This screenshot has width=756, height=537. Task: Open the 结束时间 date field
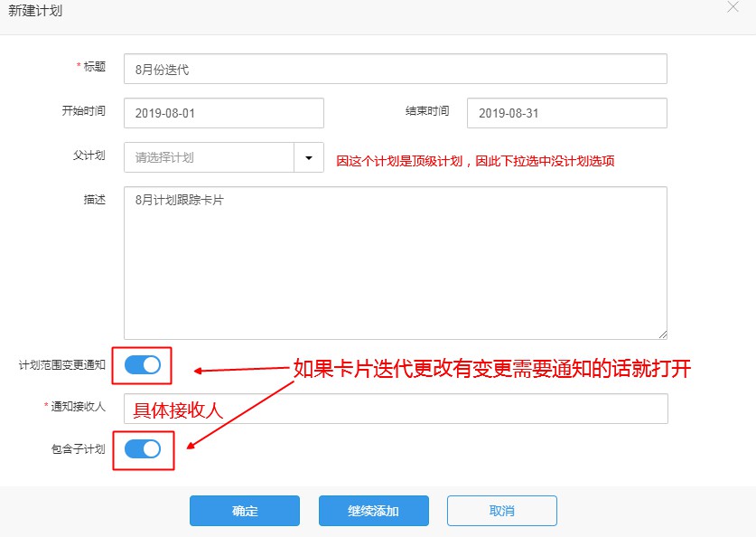pyautogui.click(x=567, y=113)
